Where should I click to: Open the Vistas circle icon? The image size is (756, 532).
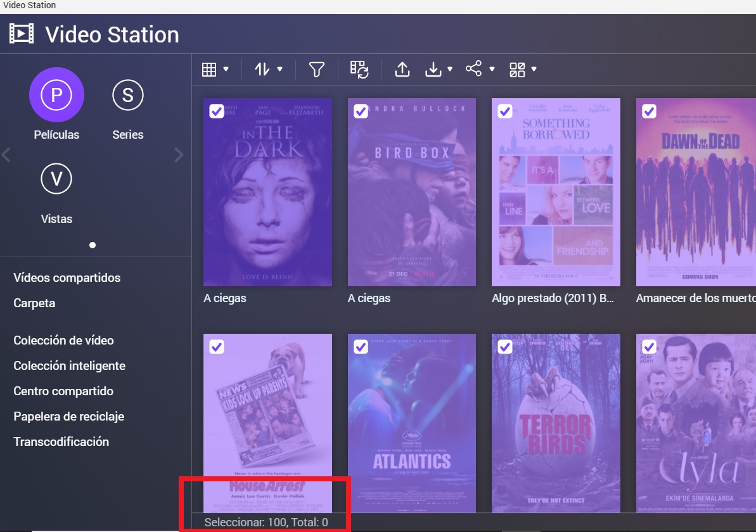pos(56,179)
